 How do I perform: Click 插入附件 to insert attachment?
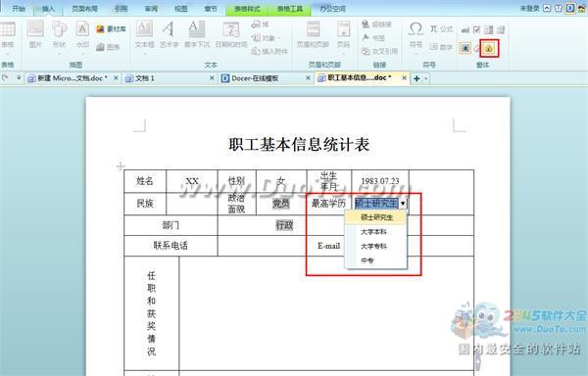[x=270, y=51]
